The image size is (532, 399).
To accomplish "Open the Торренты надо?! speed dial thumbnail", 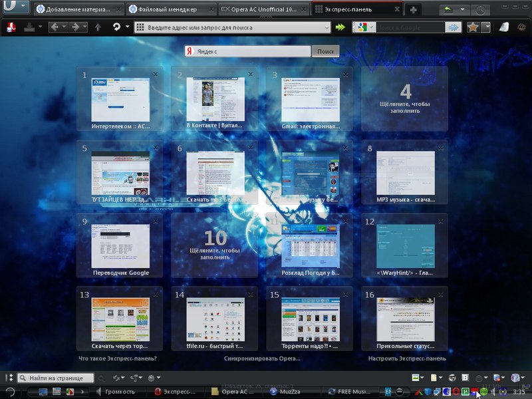I will [x=309, y=319].
